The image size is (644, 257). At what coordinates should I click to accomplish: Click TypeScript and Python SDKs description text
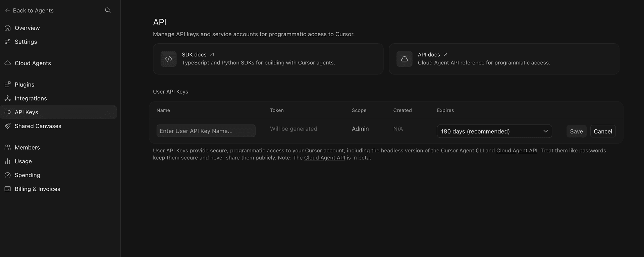[258, 63]
